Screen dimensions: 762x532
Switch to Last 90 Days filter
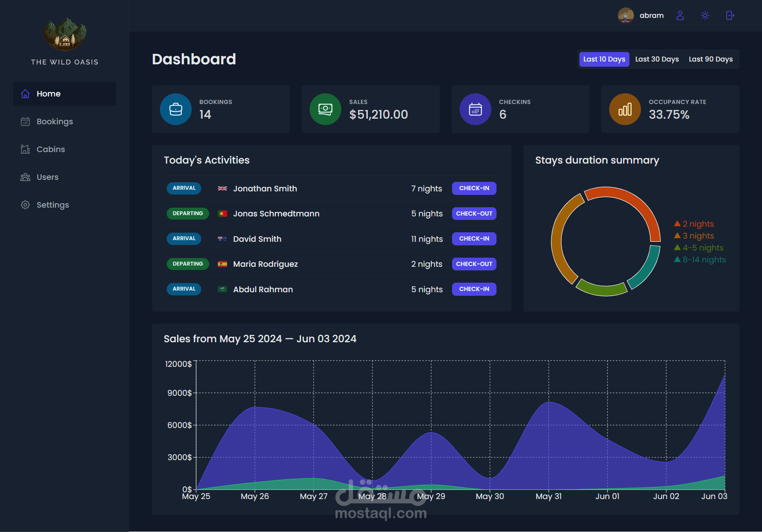pos(710,59)
